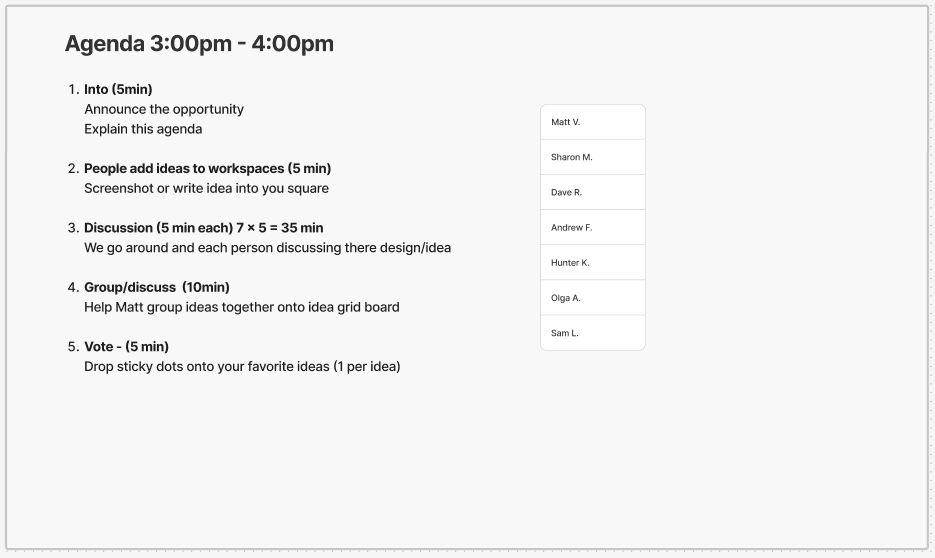935x558 pixels.
Task: Select the Matt V. name cell
Action: tap(593, 122)
